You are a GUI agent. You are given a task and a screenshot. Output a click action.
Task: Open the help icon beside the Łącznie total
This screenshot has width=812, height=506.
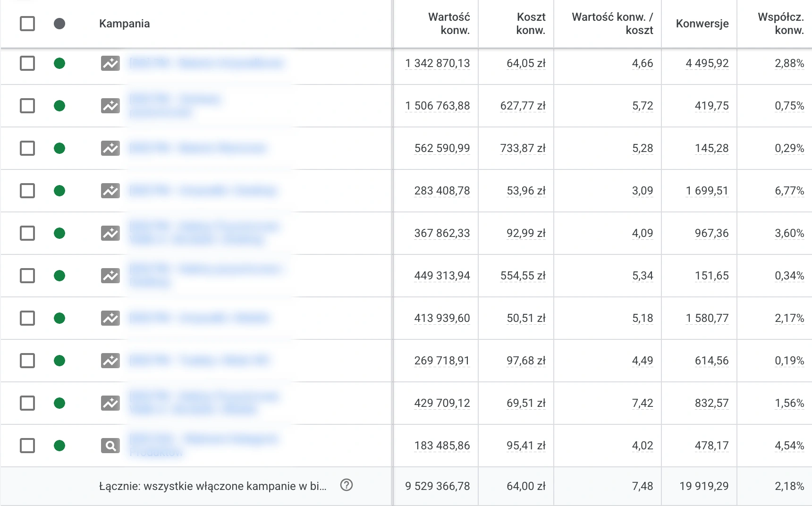coord(347,485)
